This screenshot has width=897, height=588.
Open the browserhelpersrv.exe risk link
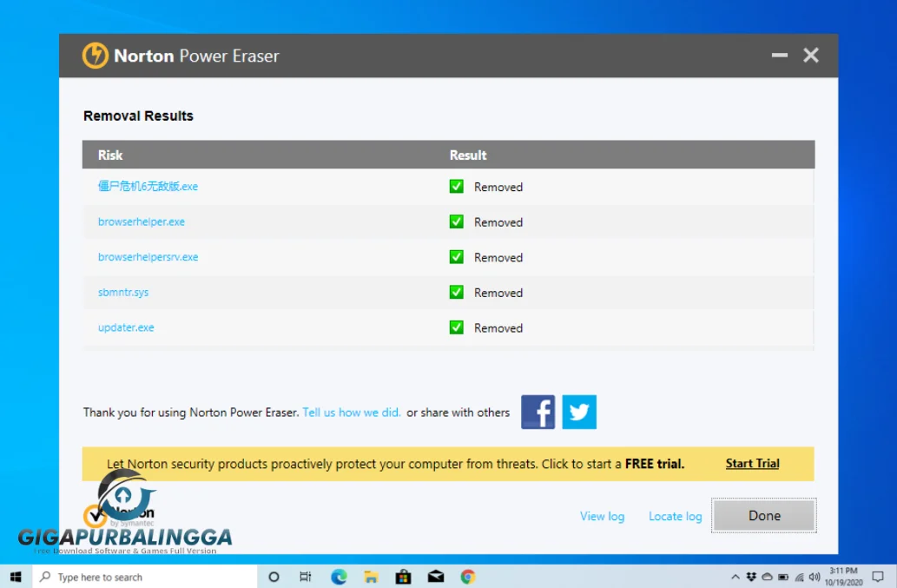pyautogui.click(x=148, y=257)
